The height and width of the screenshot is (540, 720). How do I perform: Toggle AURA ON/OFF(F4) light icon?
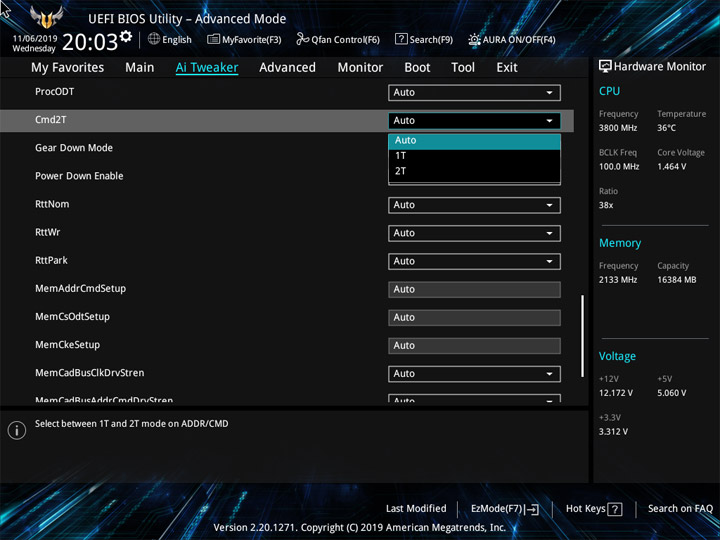[474, 39]
